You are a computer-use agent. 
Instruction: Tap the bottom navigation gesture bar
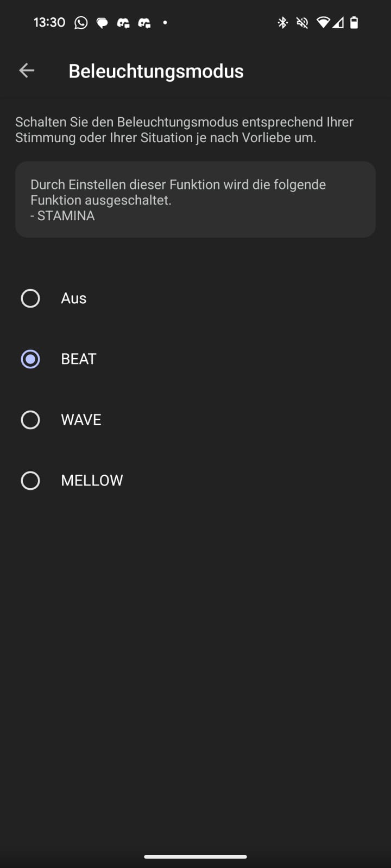click(x=195, y=857)
